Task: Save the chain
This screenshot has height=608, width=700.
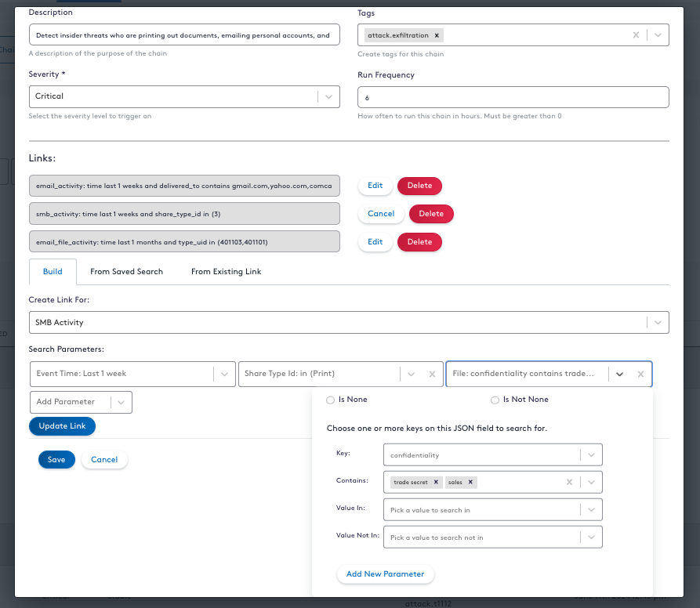Action: pyautogui.click(x=56, y=459)
